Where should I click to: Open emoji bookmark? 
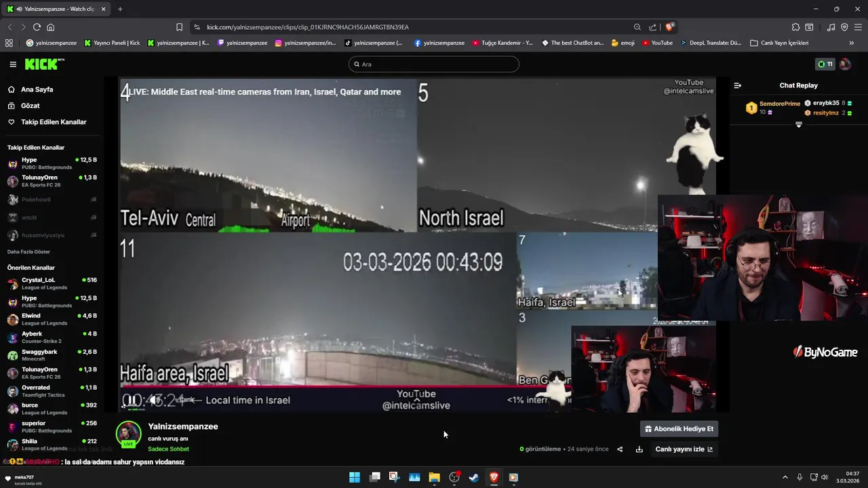pos(623,43)
